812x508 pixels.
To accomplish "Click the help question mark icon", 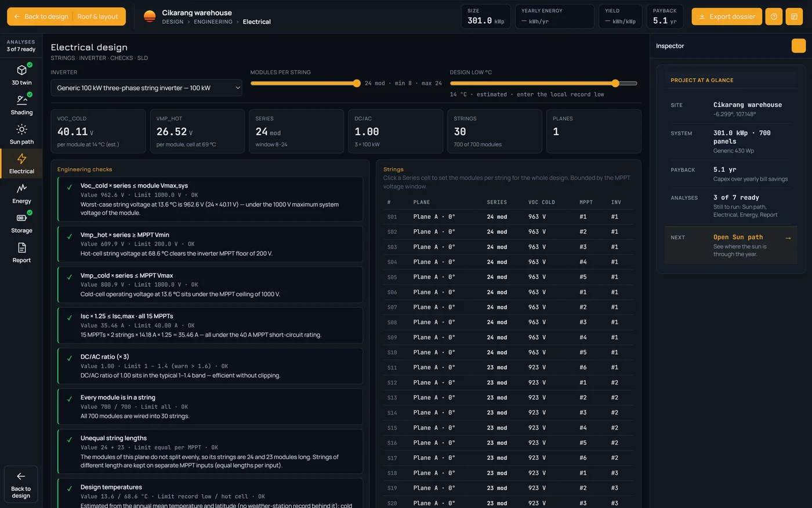I will [x=774, y=16].
